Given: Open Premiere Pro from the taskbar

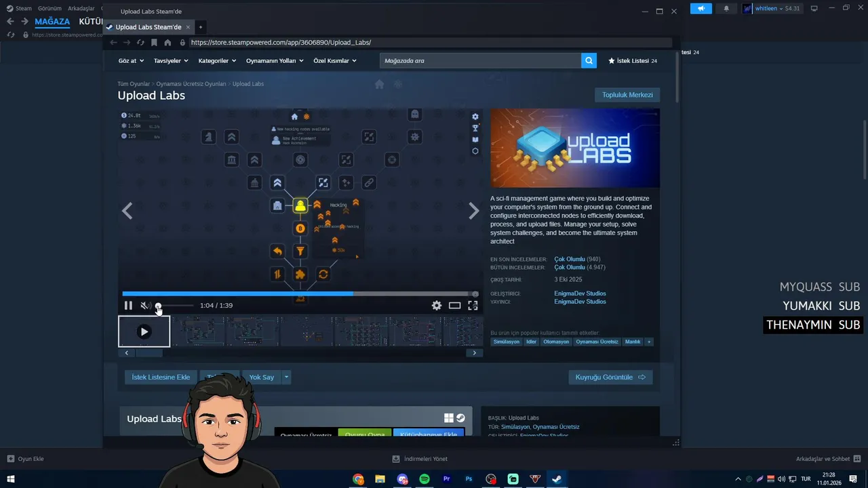Looking at the screenshot, I should [446, 479].
